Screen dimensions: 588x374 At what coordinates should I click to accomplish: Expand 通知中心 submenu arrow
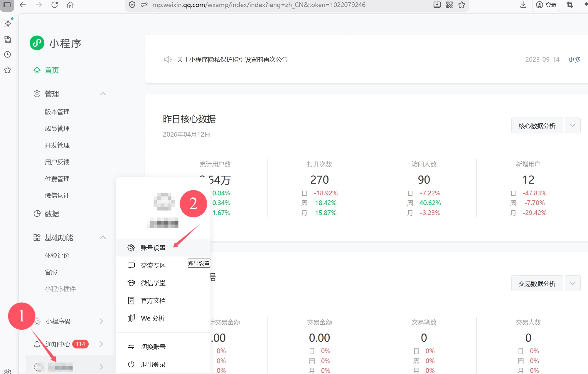point(101,344)
